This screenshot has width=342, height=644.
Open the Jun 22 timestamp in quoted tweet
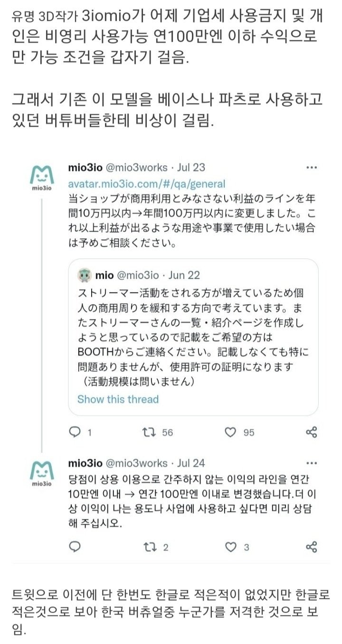pos(184,275)
